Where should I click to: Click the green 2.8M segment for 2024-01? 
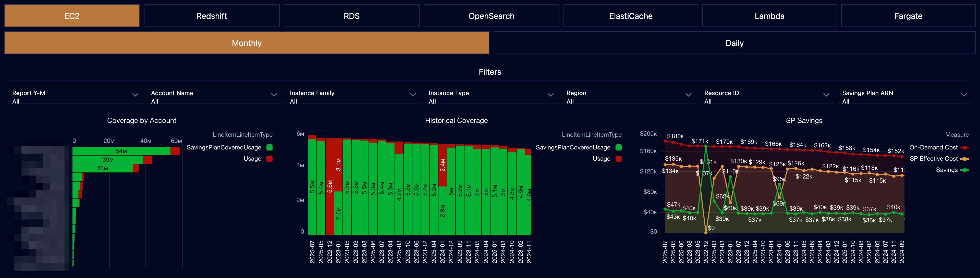pyautogui.click(x=443, y=211)
